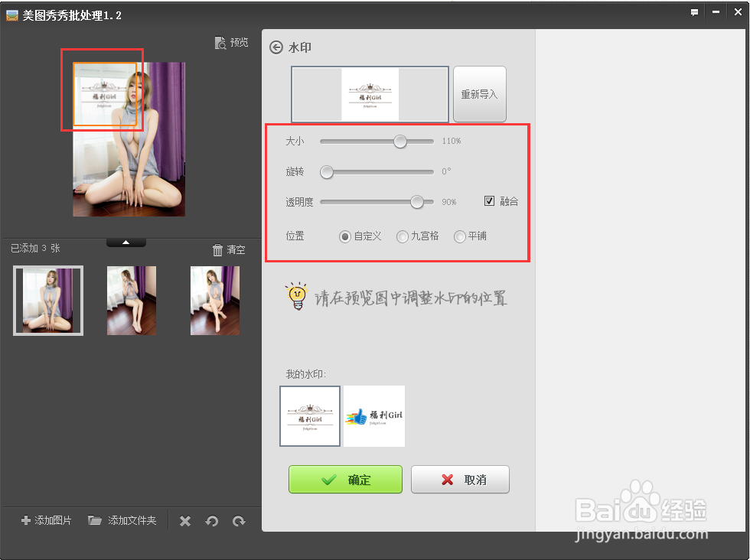Minimize the 美图秀秀批处理 window
The image size is (750, 560).
coord(716,12)
